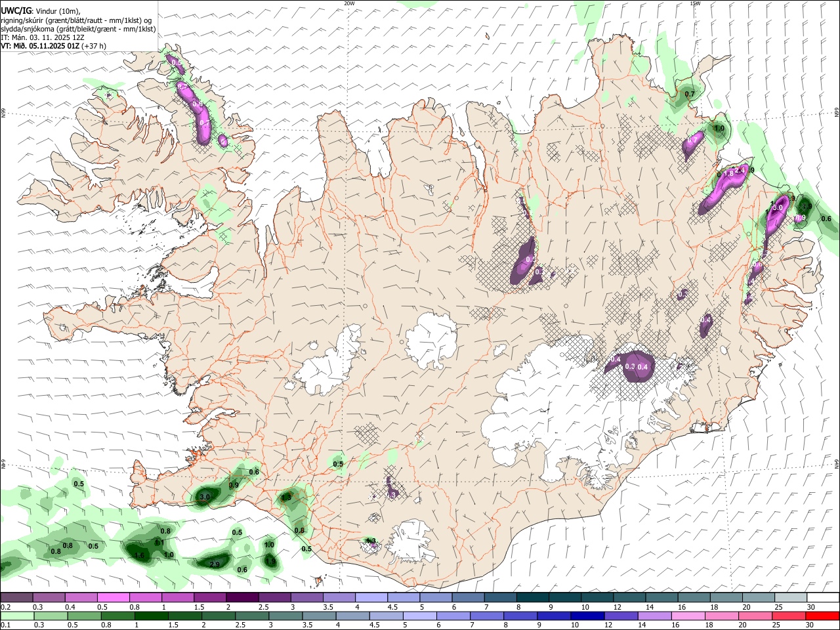Click the deep navy blue 10 swatch in the lower legend row
This screenshot has height=630, width=840.
(586, 616)
